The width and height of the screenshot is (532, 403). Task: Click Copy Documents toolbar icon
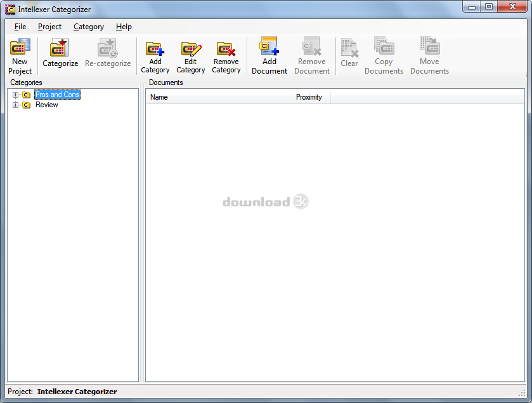click(x=384, y=46)
